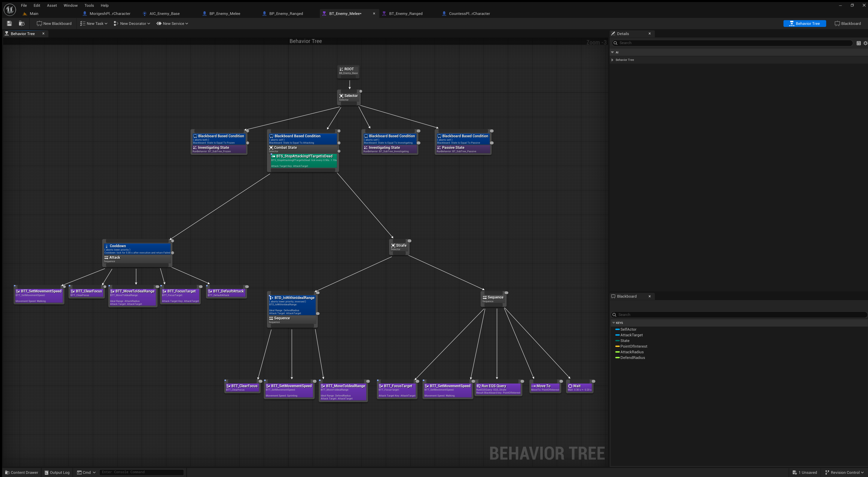Expand the Behavior Tree property row
Screen dimensions: 868x477
612,60
